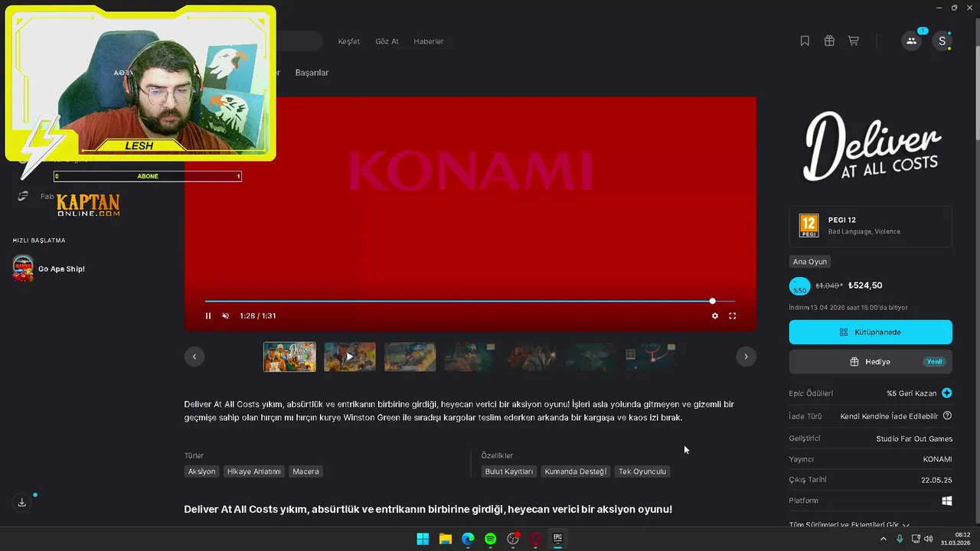This screenshot has width=980, height=551.
Task: Click the Kütüphanede button
Action: [x=871, y=332]
